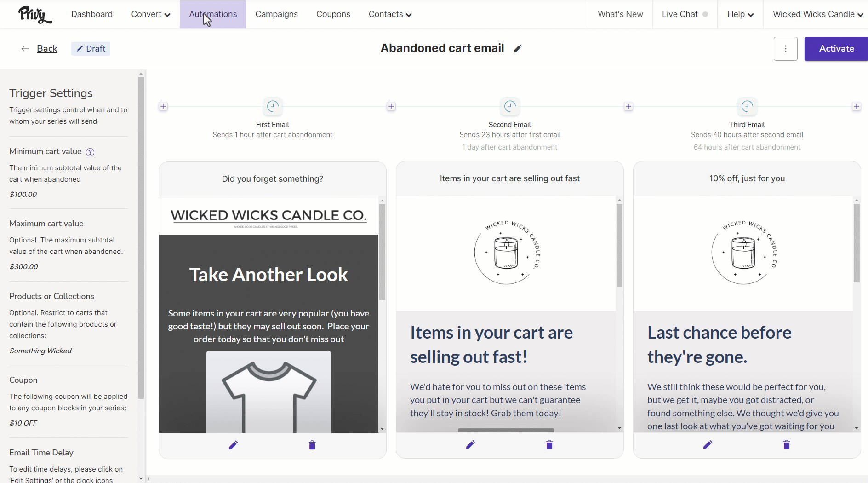Click the second email candle logo preview
This screenshot has width=868, height=483.
(x=507, y=252)
